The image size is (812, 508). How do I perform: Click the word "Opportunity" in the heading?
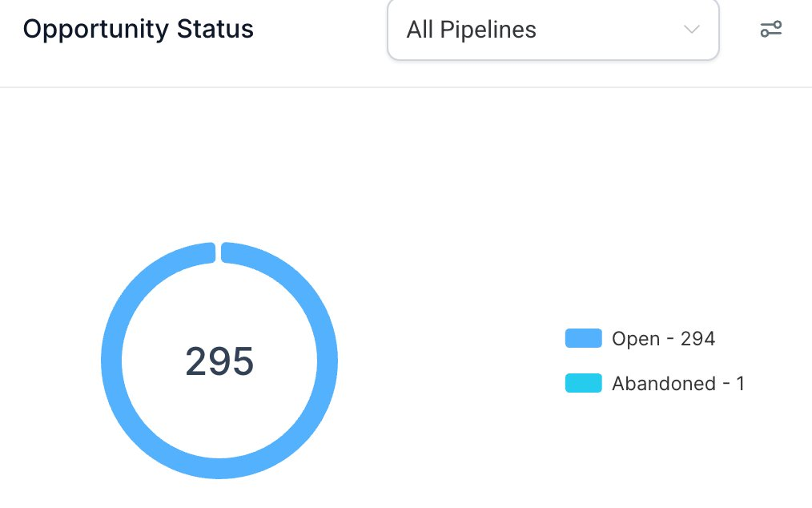click(96, 30)
